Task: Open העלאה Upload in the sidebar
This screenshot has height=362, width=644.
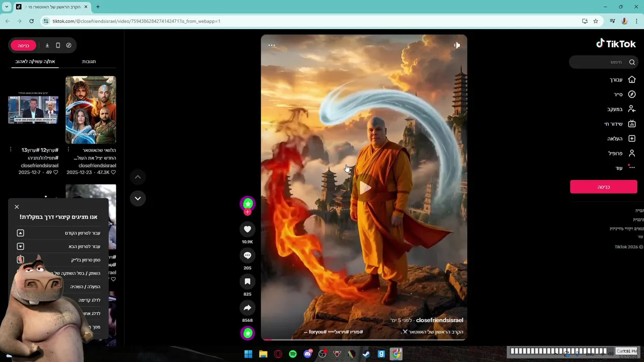Action: point(621,138)
